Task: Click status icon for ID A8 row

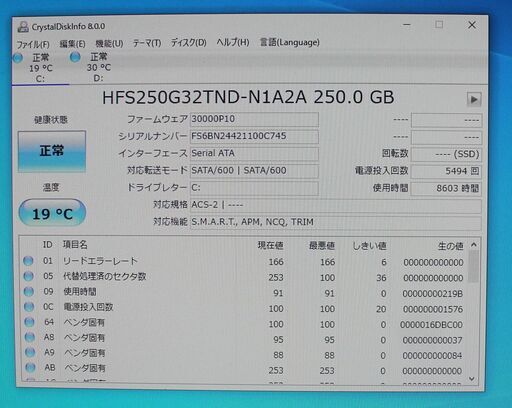Action: click(30, 337)
